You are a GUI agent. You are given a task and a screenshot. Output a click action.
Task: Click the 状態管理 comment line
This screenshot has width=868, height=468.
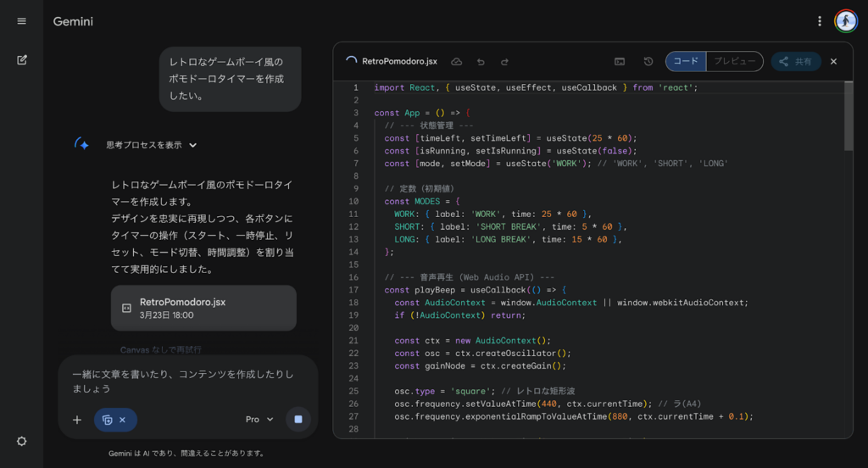click(429, 125)
